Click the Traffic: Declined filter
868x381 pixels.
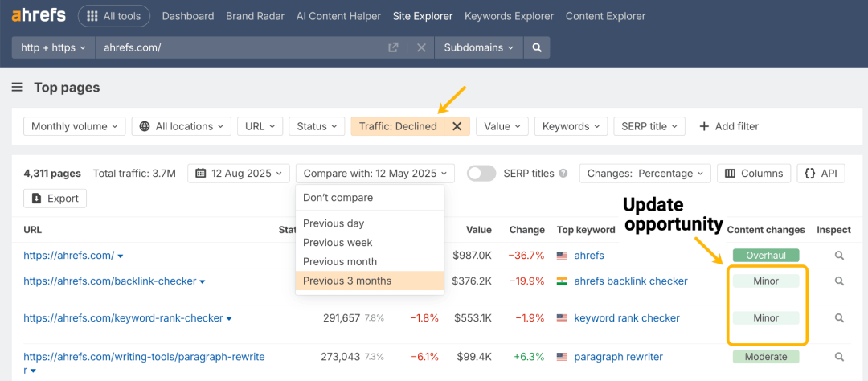pos(398,126)
